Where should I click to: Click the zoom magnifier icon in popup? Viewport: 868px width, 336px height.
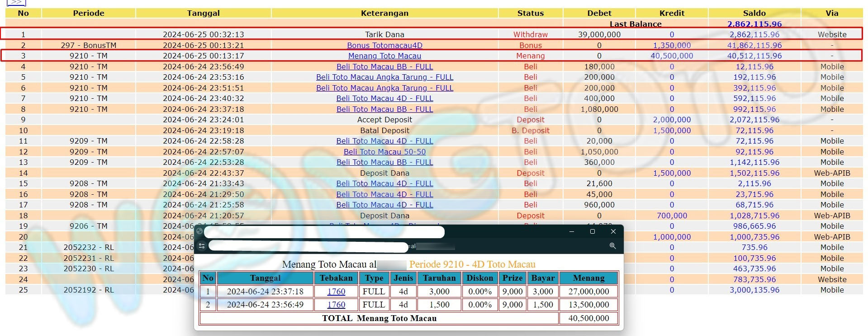tap(612, 246)
